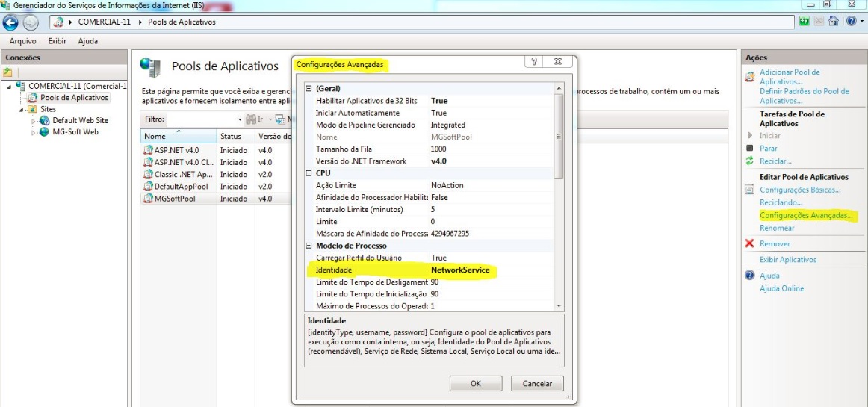868x407 pixels.
Task: Open the Configurações Básicas link
Action: pos(800,190)
